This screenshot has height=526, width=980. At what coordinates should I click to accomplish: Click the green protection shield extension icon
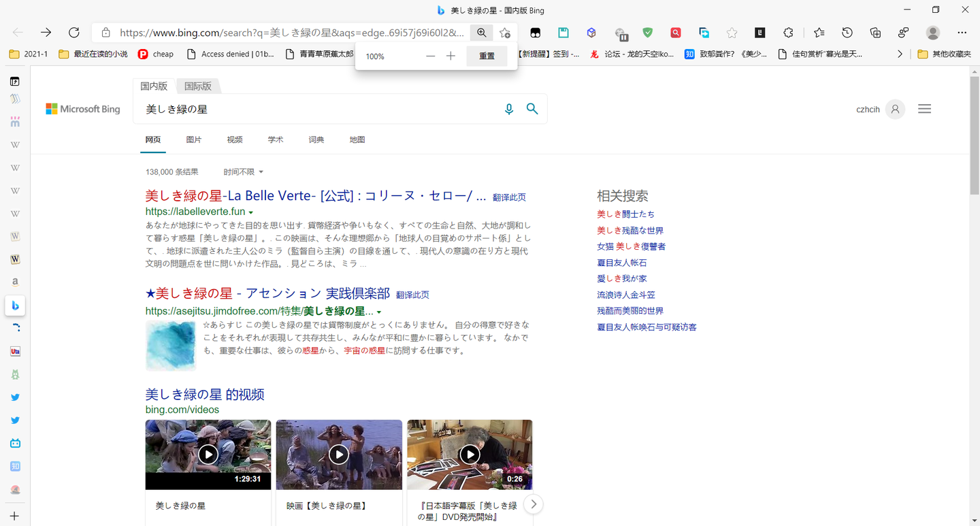(647, 32)
